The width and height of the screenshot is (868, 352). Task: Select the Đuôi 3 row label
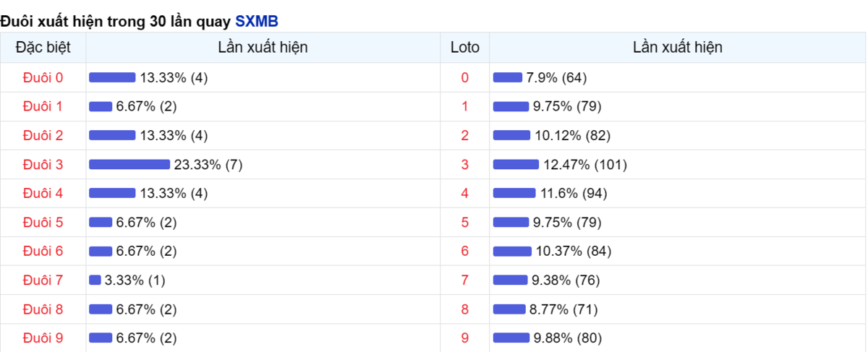tap(43, 164)
